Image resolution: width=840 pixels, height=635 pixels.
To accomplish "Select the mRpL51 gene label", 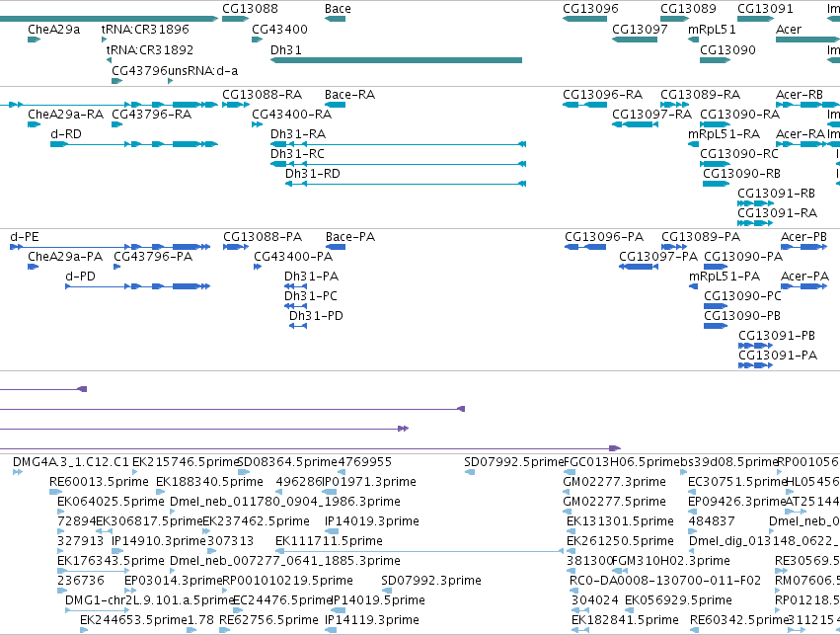I will click(712, 29).
